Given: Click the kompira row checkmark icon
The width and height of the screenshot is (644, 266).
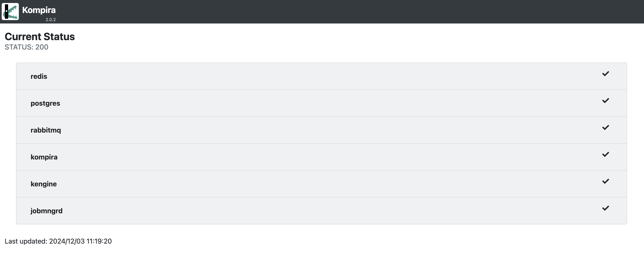Looking at the screenshot, I should pyautogui.click(x=605, y=155).
